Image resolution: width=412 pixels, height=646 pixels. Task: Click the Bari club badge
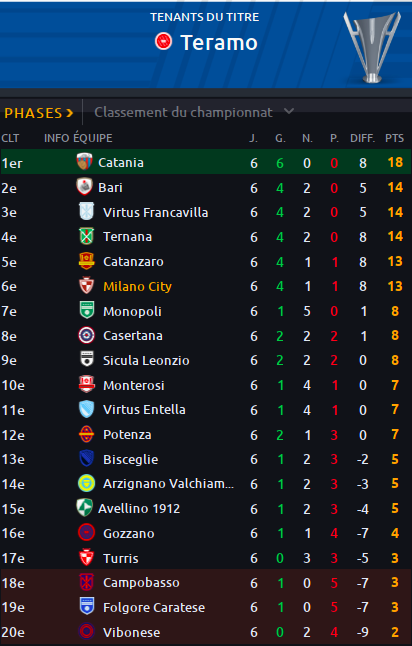[84, 187]
